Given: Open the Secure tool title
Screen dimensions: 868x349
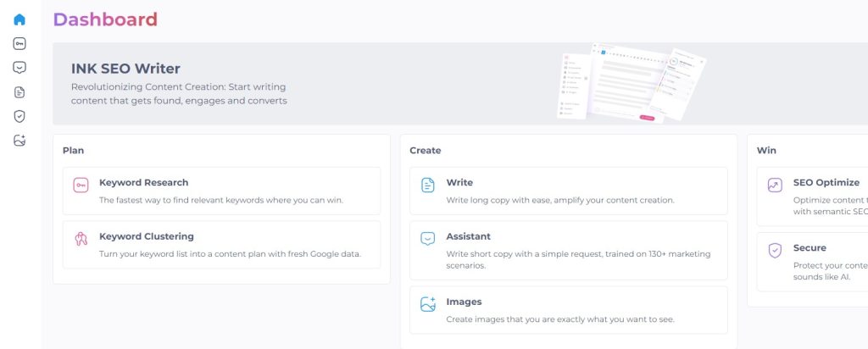Looking at the screenshot, I should coord(810,248).
